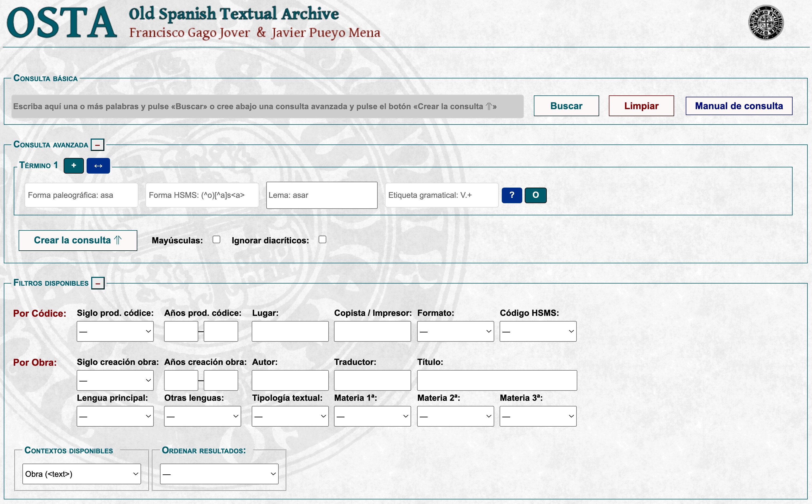Click the O operator button
812x504 pixels.
click(535, 195)
